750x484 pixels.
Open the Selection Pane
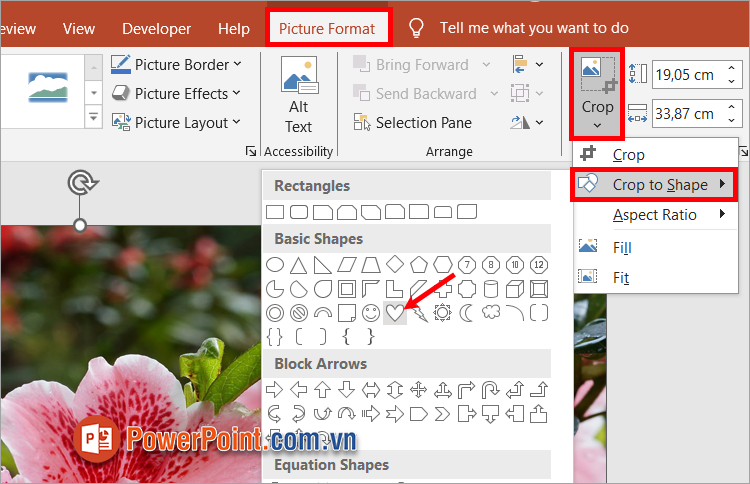click(x=412, y=122)
